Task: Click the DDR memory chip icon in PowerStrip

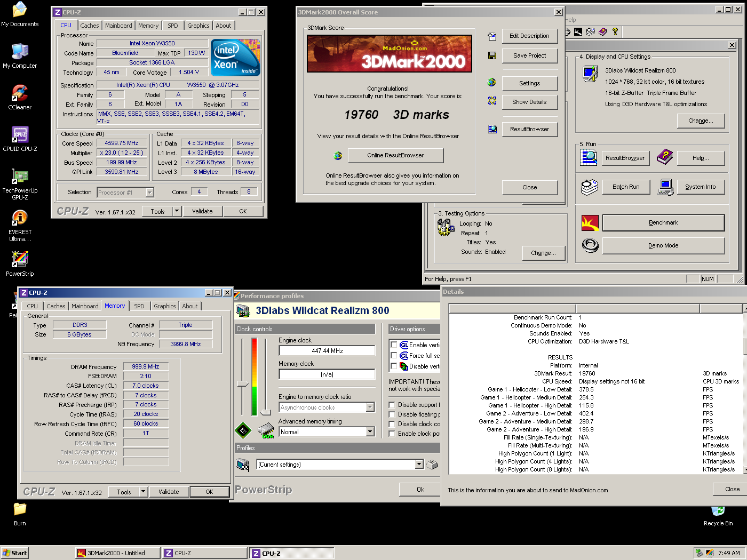Action: 266,430
